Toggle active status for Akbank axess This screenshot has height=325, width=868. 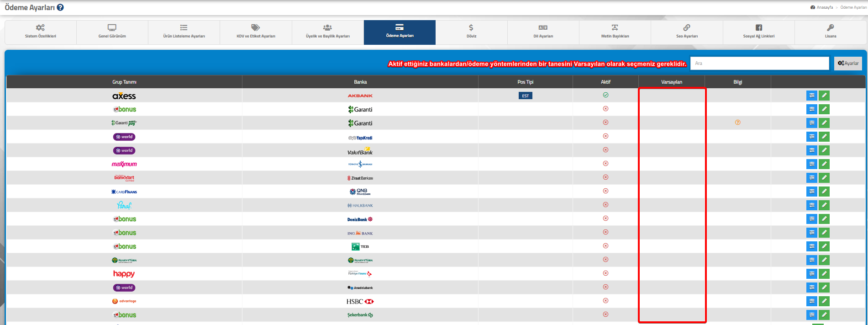click(605, 95)
